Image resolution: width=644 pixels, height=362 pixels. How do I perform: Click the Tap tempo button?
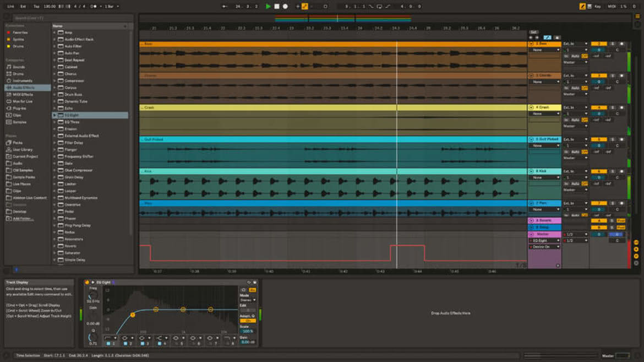pyautogui.click(x=36, y=6)
